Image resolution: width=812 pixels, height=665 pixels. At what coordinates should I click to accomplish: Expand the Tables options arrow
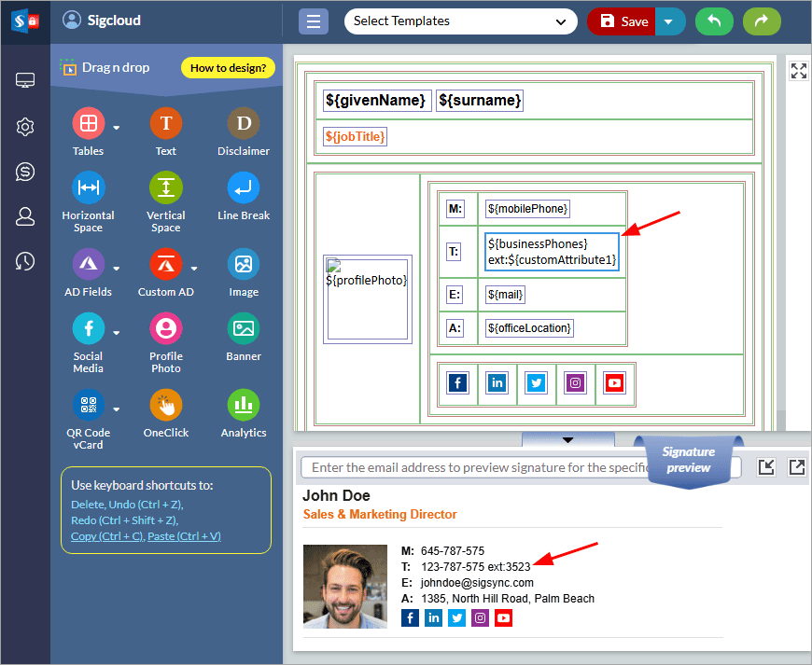117,128
